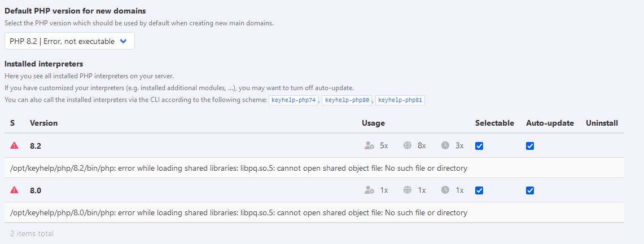The width and height of the screenshot is (644, 244).
Task: Disable Auto-update for PHP 8.2
Action: (x=530, y=146)
